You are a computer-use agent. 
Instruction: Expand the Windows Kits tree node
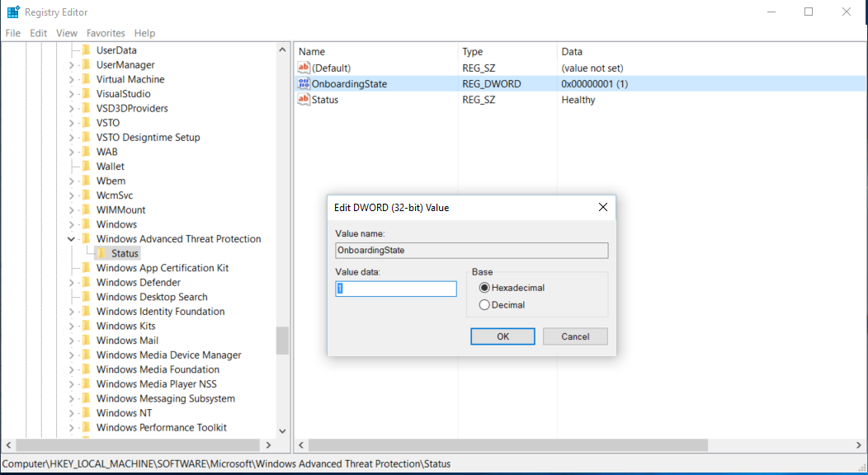[72, 327]
